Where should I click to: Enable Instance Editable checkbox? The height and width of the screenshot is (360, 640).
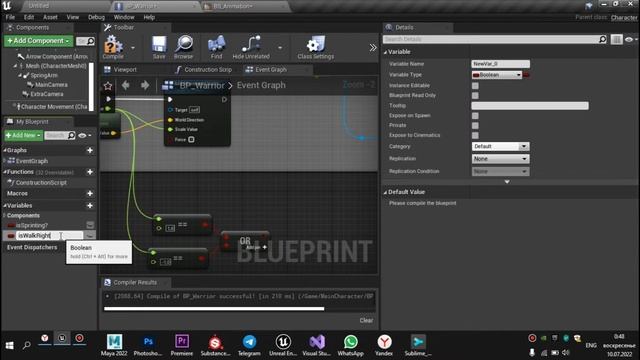[x=475, y=86]
